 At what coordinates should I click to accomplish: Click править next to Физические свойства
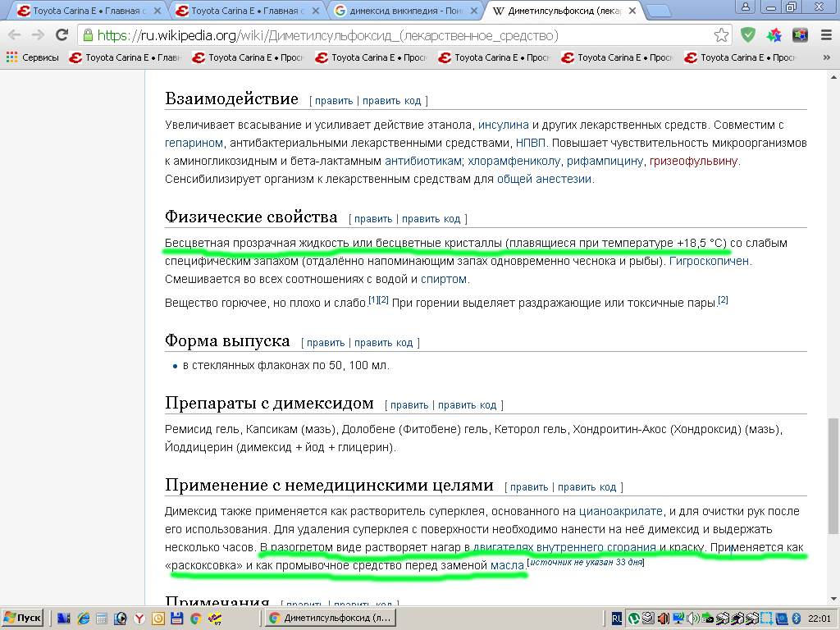tap(373, 219)
